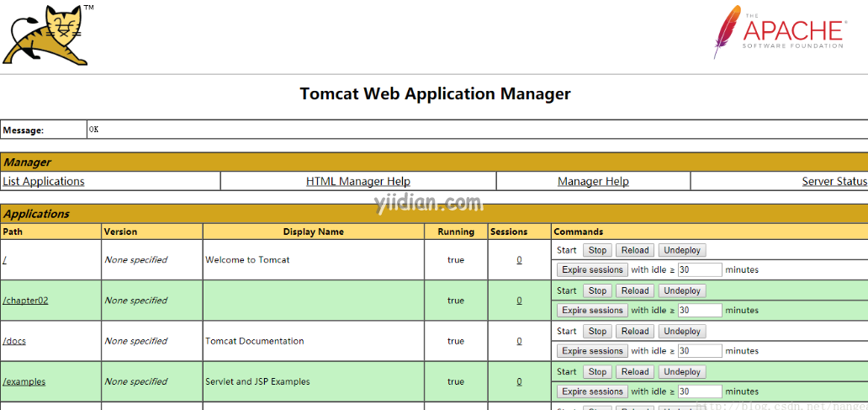This screenshot has width=868, height=410.
Task: Open the /chapter02 application link
Action: tap(25, 301)
